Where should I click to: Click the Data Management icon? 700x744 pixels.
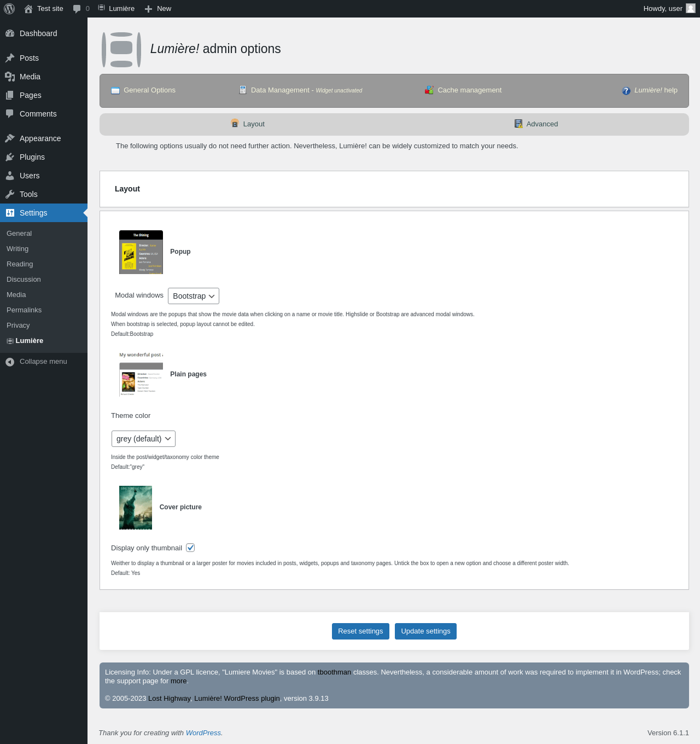coord(243,90)
